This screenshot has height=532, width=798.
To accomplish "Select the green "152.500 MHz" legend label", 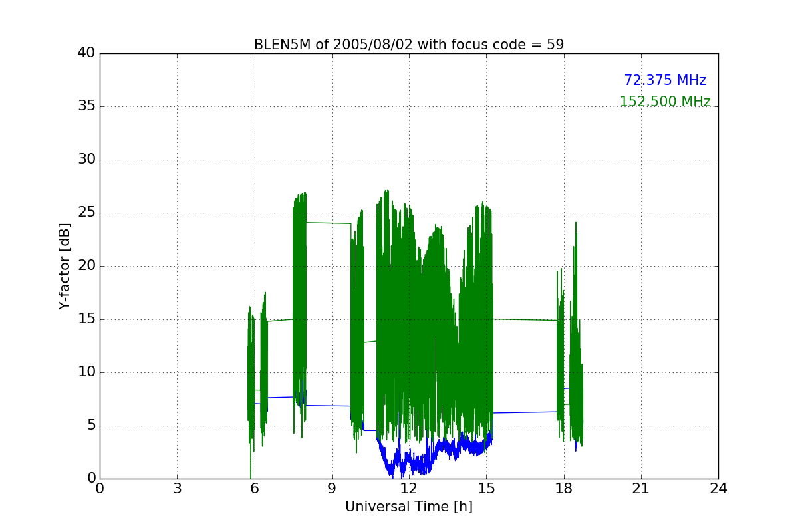I will pyautogui.click(x=665, y=102).
